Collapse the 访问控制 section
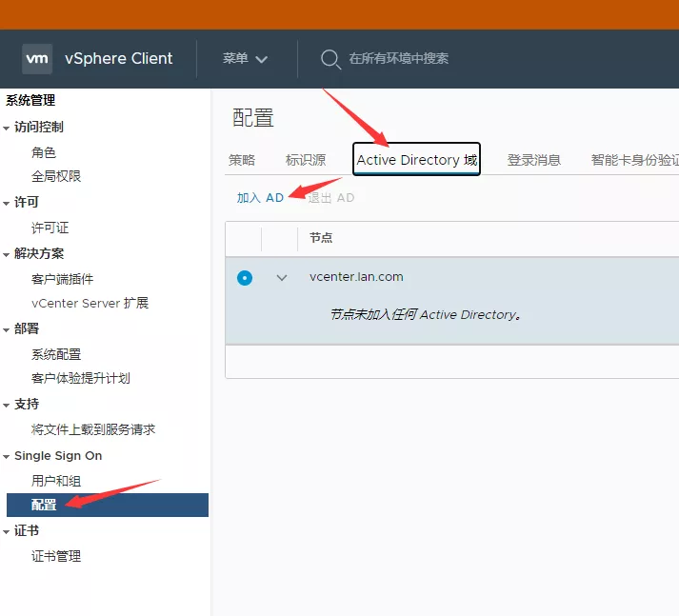 click(x=8, y=128)
